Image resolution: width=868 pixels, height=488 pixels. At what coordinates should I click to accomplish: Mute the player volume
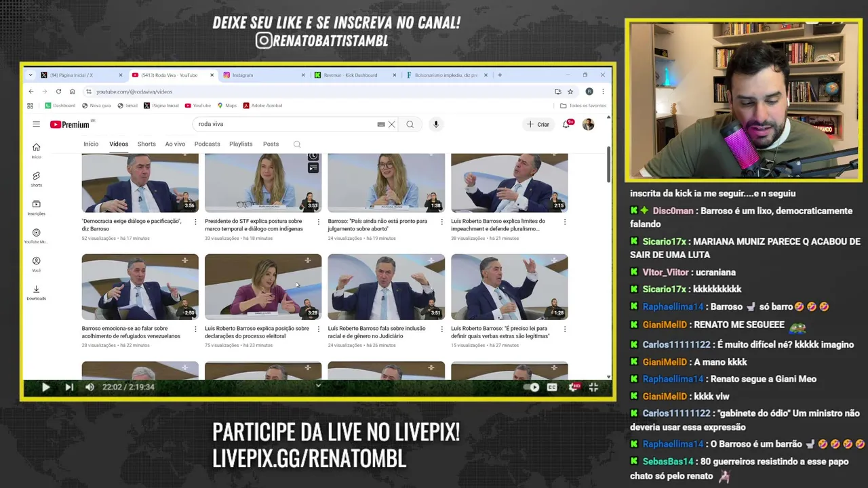(x=90, y=387)
